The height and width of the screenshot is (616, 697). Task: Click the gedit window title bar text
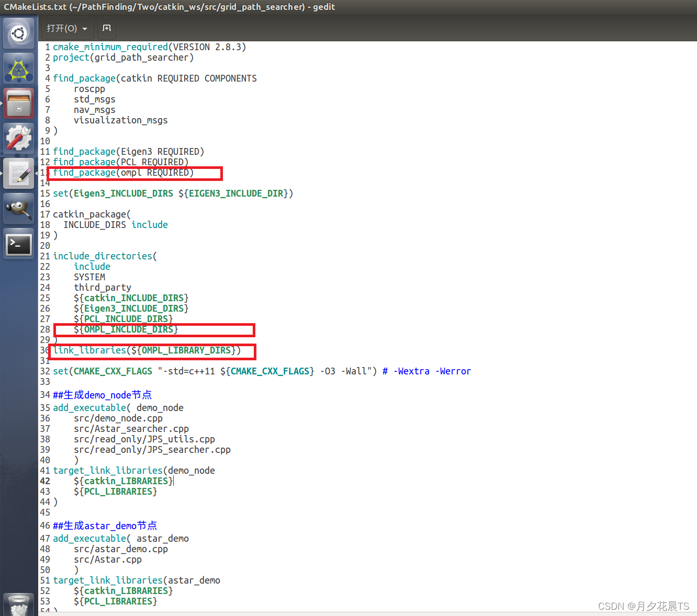tap(170, 7)
